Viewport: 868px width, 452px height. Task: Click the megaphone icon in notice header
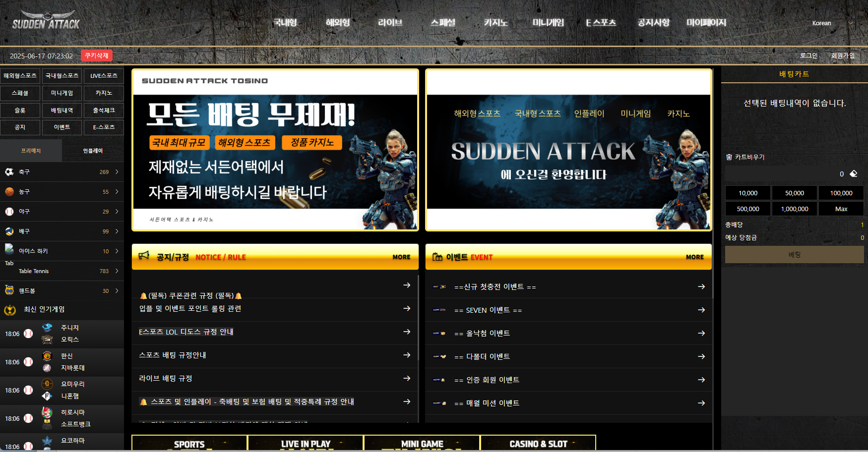click(x=144, y=256)
